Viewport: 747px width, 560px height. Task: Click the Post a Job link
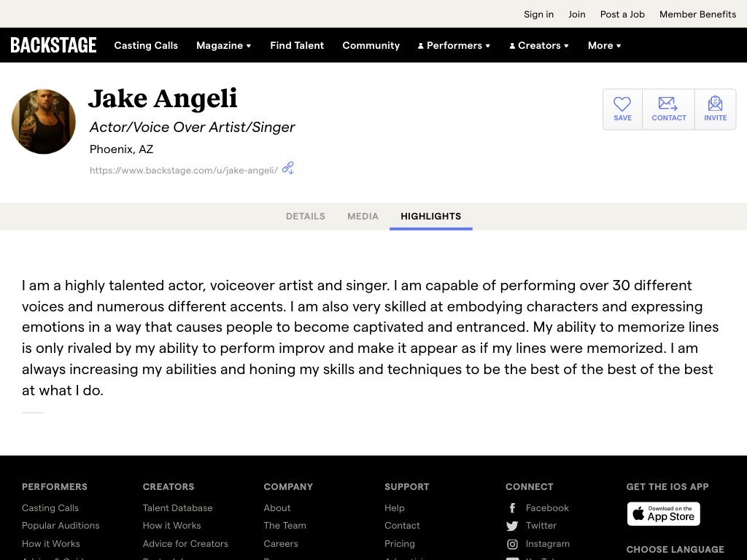(622, 14)
